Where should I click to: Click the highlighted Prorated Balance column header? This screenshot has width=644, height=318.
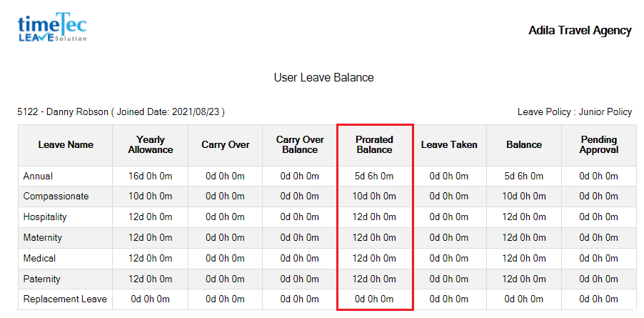(x=374, y=144)
